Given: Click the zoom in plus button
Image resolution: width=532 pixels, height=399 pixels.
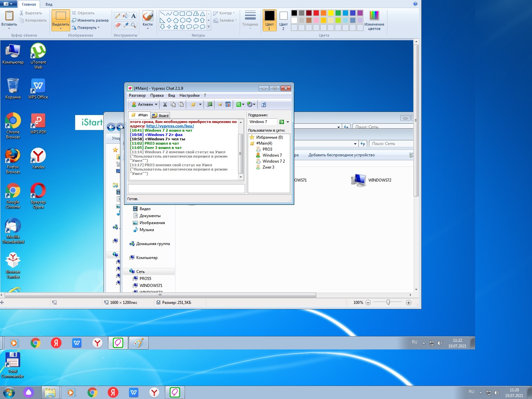Looking at the screenshot, I should pyautogui.click(x=409, y=303).
